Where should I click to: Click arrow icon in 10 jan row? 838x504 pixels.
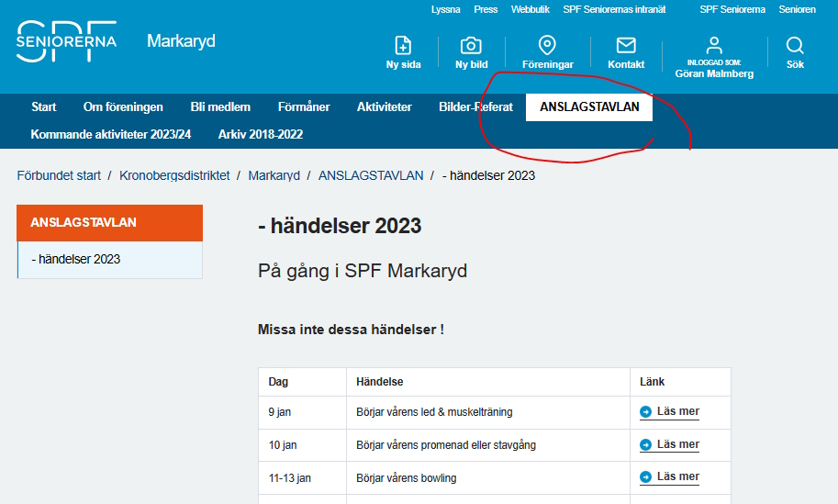point(645,444)
